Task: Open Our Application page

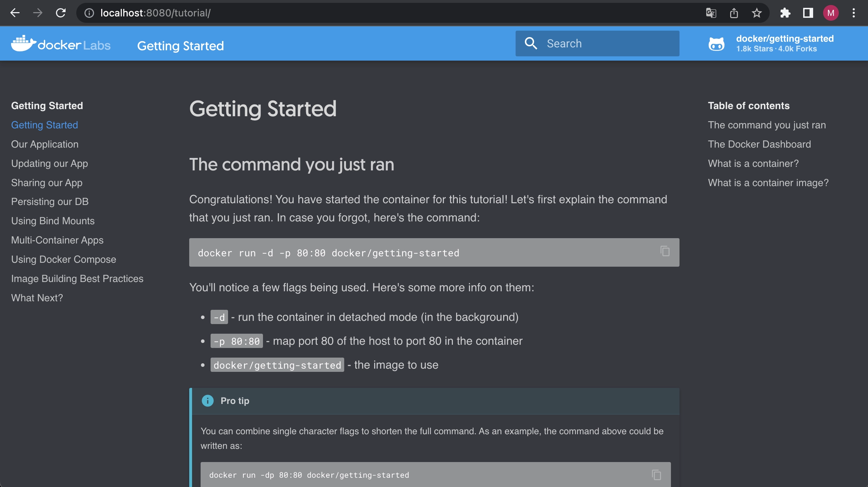Action: tap(45, 144)
